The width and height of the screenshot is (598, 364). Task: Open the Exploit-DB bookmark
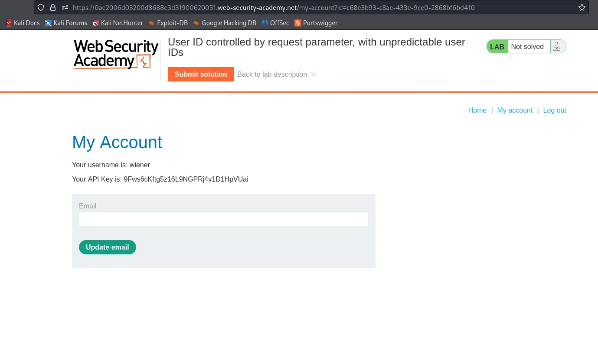(168, 23)
